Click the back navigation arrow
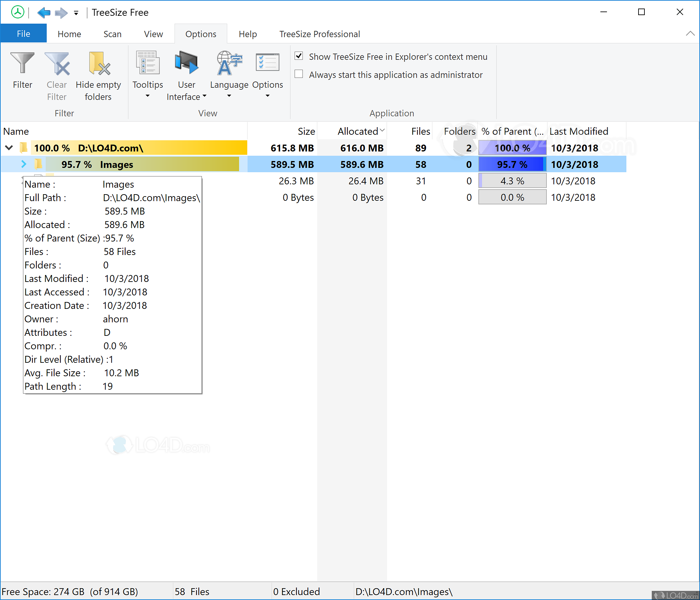Screen dimensions: 700x600 pyautogui.click(x=44, y=12)
